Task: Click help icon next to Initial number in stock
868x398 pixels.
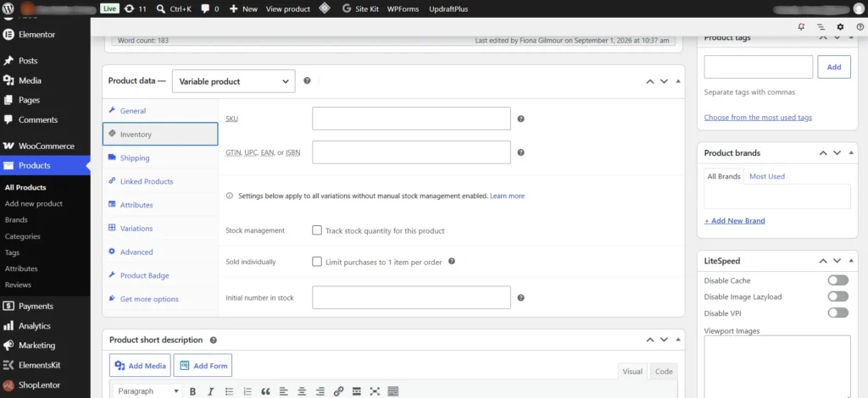Action: click(520, 297)
